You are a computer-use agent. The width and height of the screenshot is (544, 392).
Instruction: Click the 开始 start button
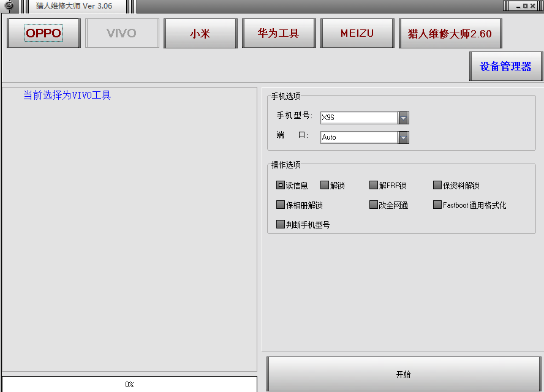(404, 374)
